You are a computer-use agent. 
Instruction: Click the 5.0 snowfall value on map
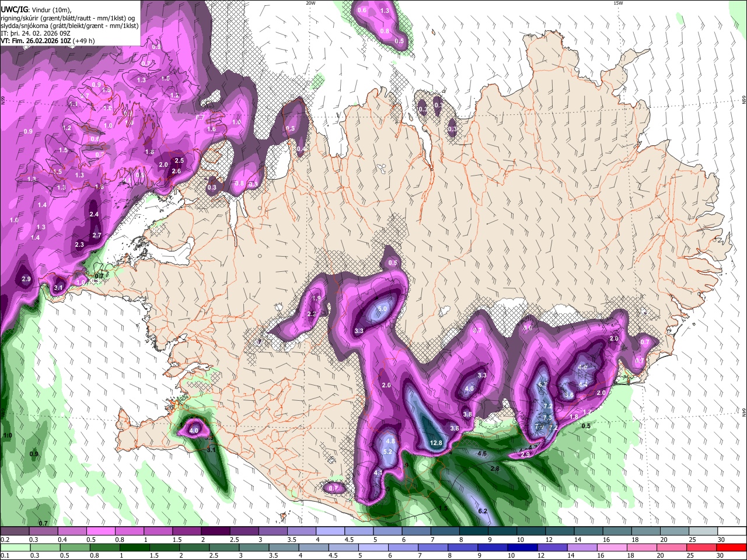pyautogui.click(x=382, y=309)
